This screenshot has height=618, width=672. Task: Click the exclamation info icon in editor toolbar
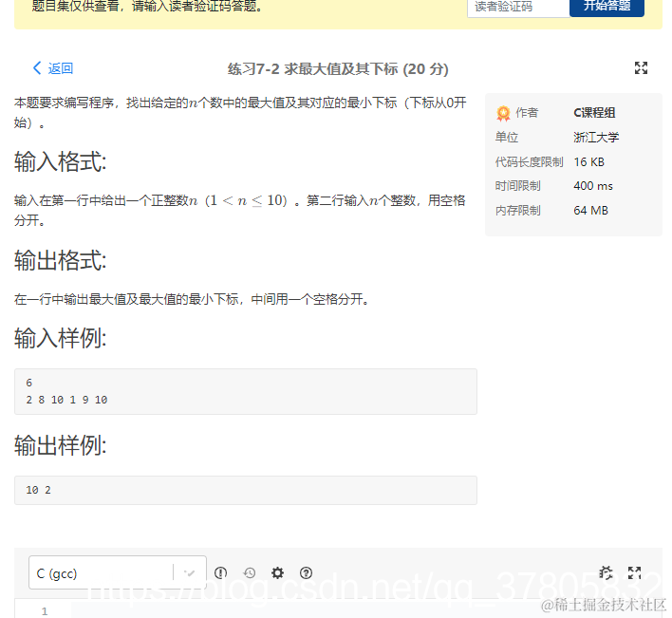[220, 572]
